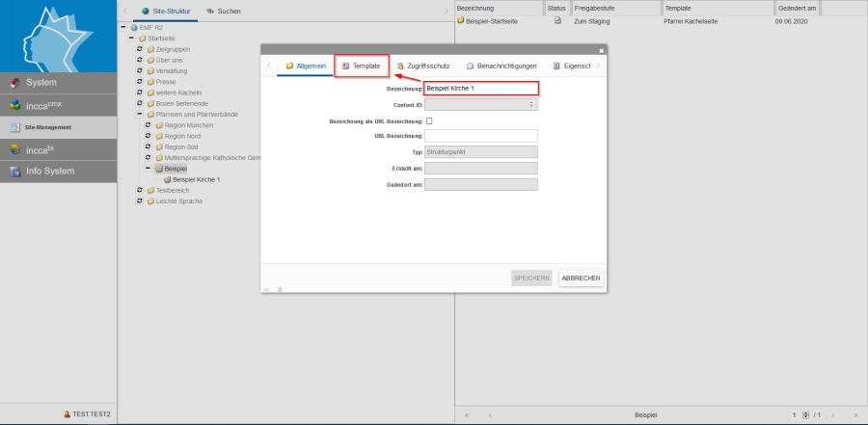Collapse the Pfarreien und Pfarrverbände node
The image size is (868, 425).
[140, 115]
